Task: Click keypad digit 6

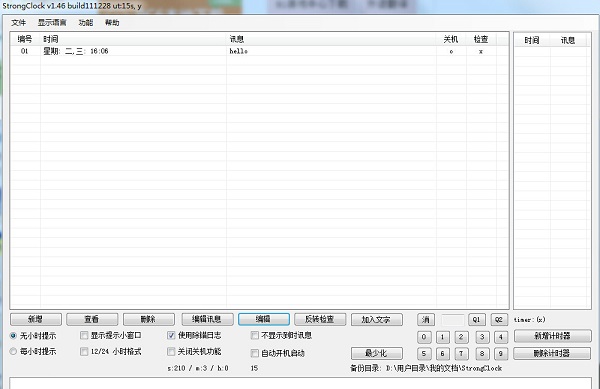Action: [x=443, y=354]
